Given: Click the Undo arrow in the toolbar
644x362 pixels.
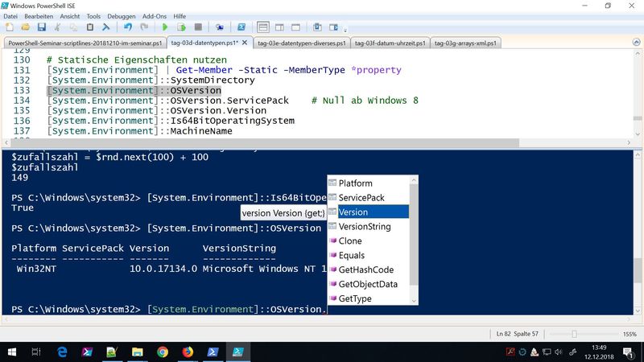Looking at the screenshot, I should [129, 27].
